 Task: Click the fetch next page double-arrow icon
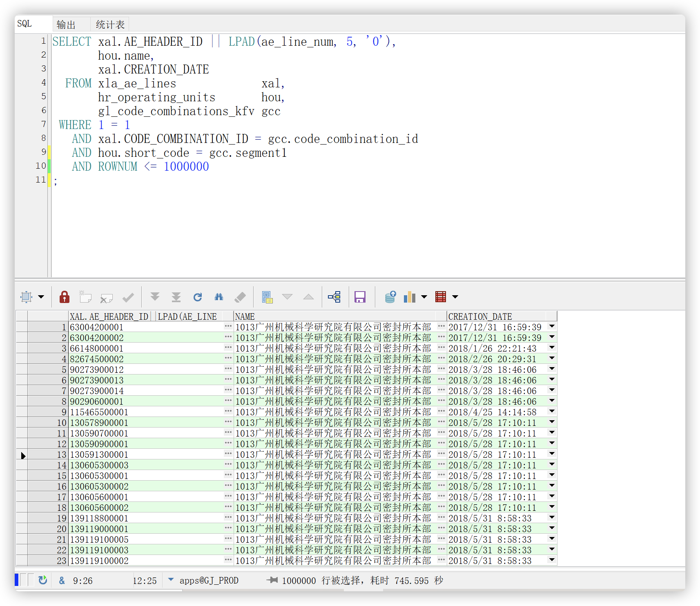[155, 297]
